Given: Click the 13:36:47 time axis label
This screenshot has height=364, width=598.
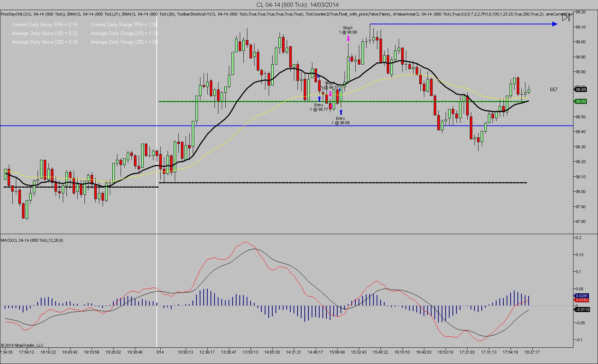Looking at the screenshot, I should coord(229,352).
